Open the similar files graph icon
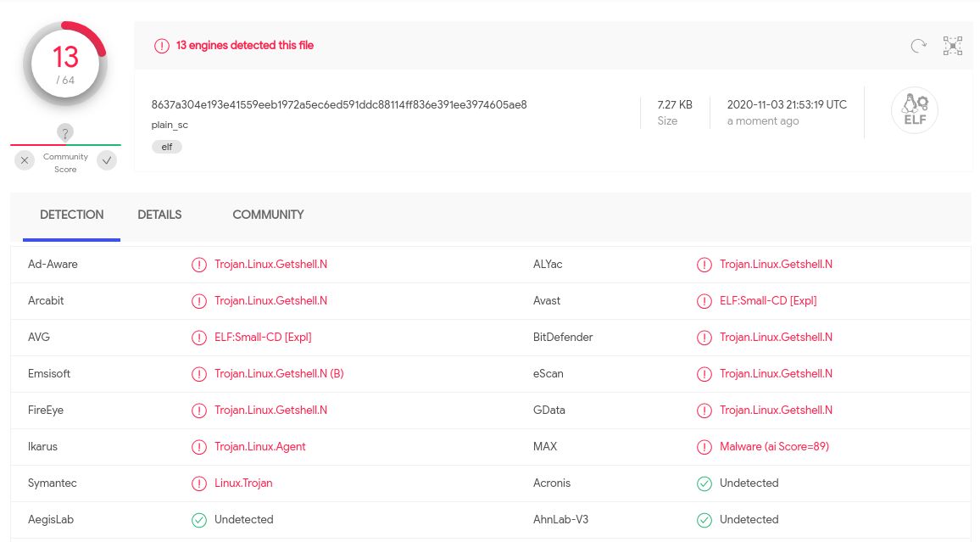 tap(953, 46)
